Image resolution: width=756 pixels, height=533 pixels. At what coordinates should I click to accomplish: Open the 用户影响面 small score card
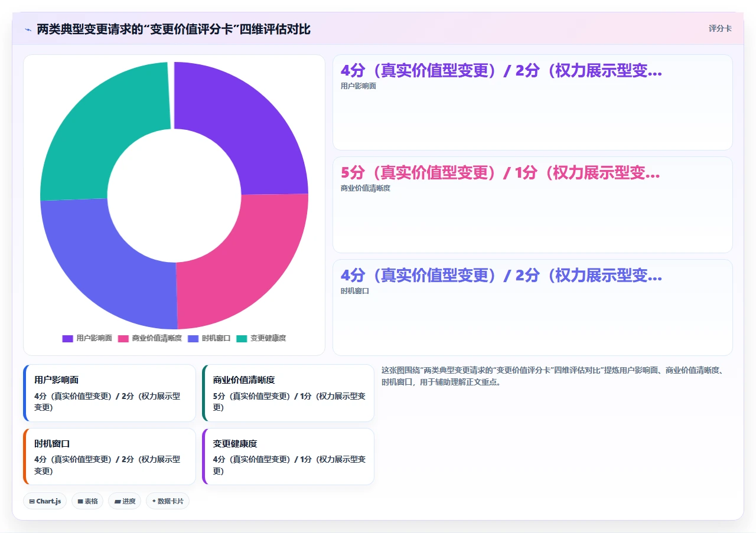109,393
